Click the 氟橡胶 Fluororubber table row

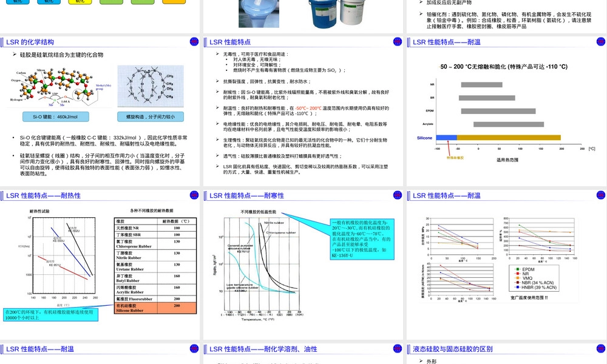click(155, 299)
